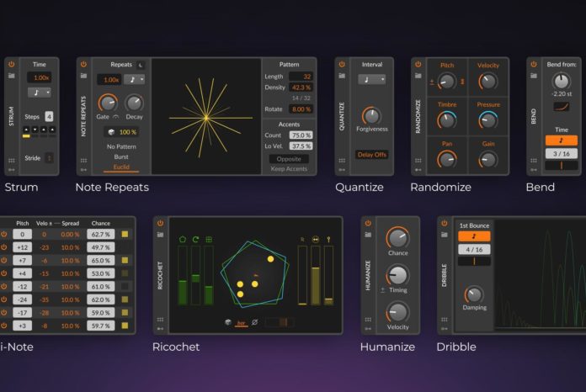Click the pentagon icon in Ricochet
Image resolution: width=586 pixels, height=392 pixels.
coord(183,240)
